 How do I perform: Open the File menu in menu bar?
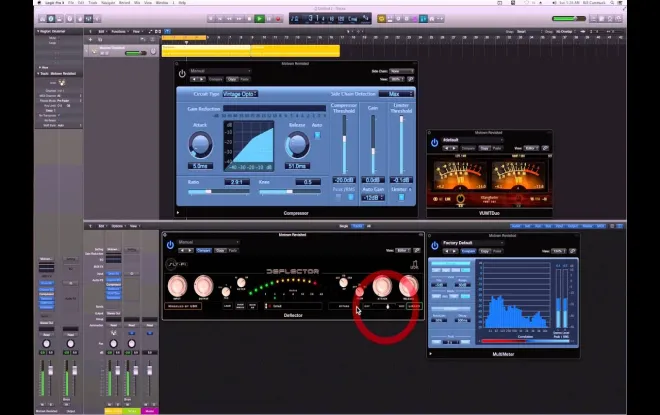point(71,3)
